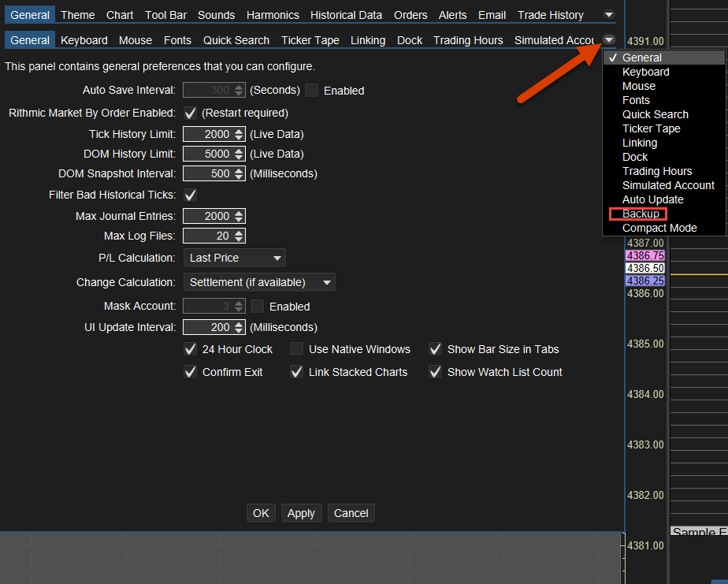
Task: Open the Trading Hours sub-tab
Action: tap(468, 40)
